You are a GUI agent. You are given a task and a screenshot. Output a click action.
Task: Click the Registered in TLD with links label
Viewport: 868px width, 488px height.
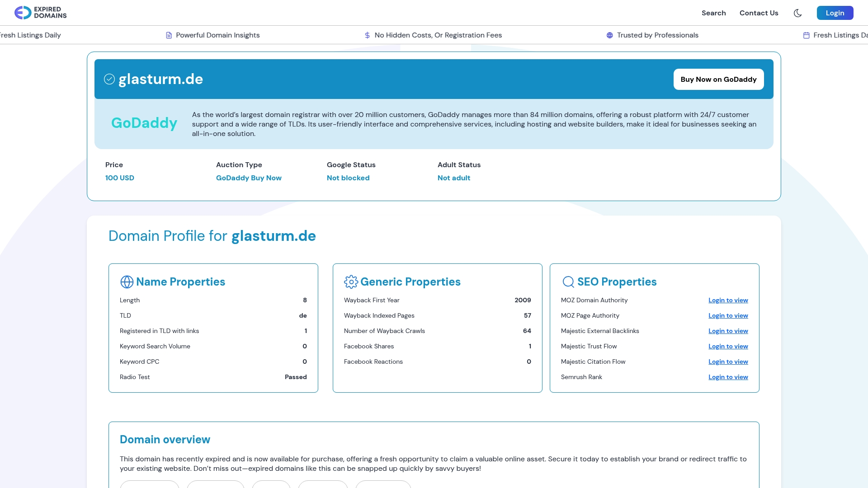coord(159,331)
